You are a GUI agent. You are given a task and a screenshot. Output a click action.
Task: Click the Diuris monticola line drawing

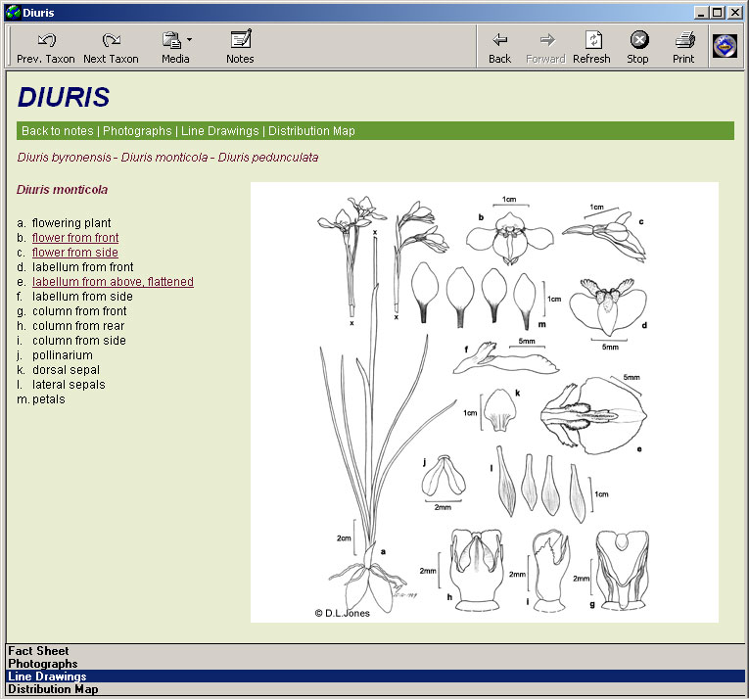coord(484,401)
